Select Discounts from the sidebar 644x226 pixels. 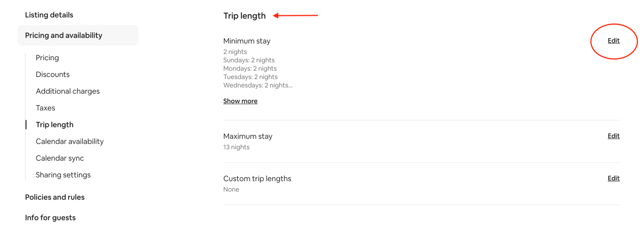click(53, 74)
